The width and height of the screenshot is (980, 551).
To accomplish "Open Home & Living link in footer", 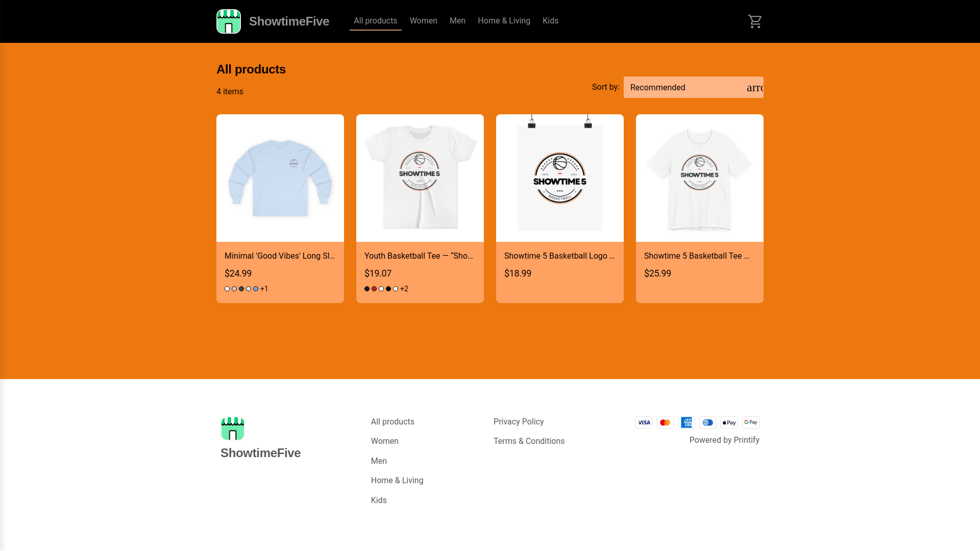I will tap(397, 481).
